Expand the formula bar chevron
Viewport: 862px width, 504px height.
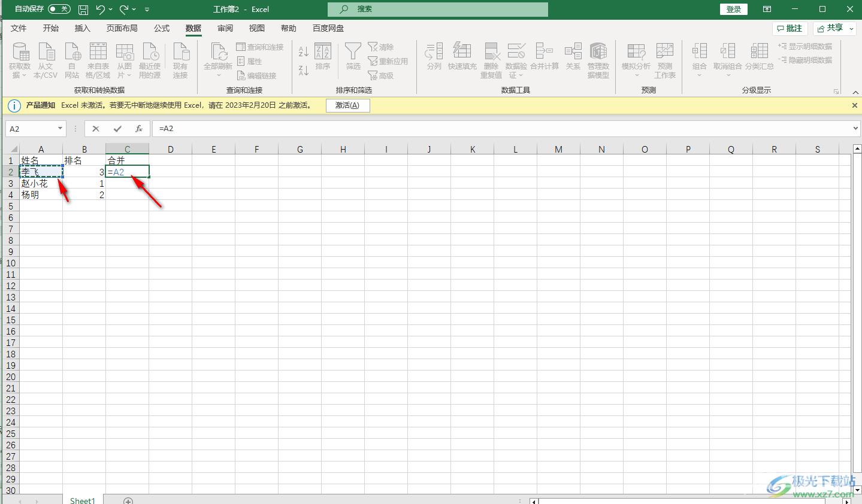click(855, 129)
